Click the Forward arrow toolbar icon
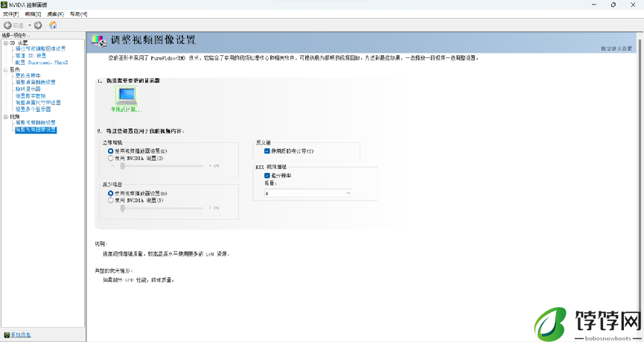644x342 pixels. [x=38, y=25]
